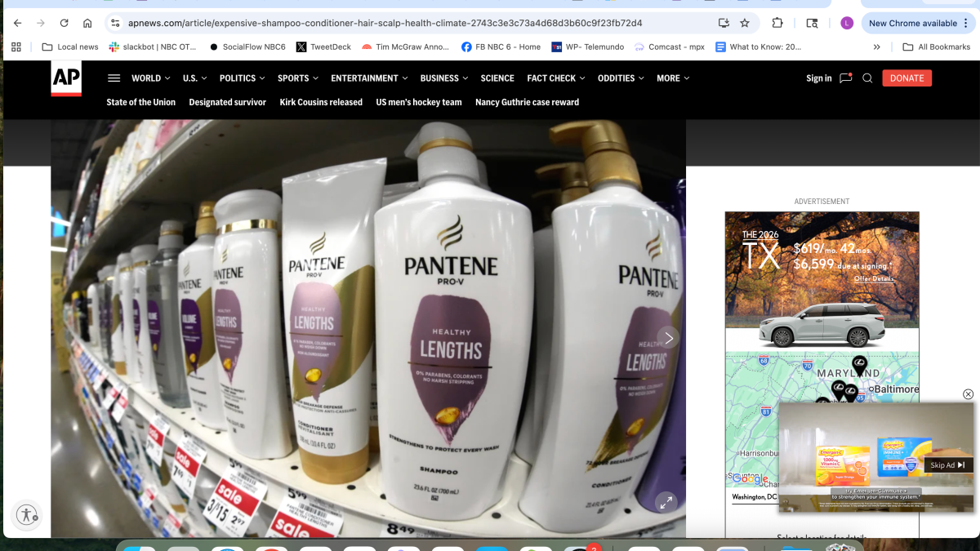Click the AP logo
Screen dimensions: 980x551
65,78
